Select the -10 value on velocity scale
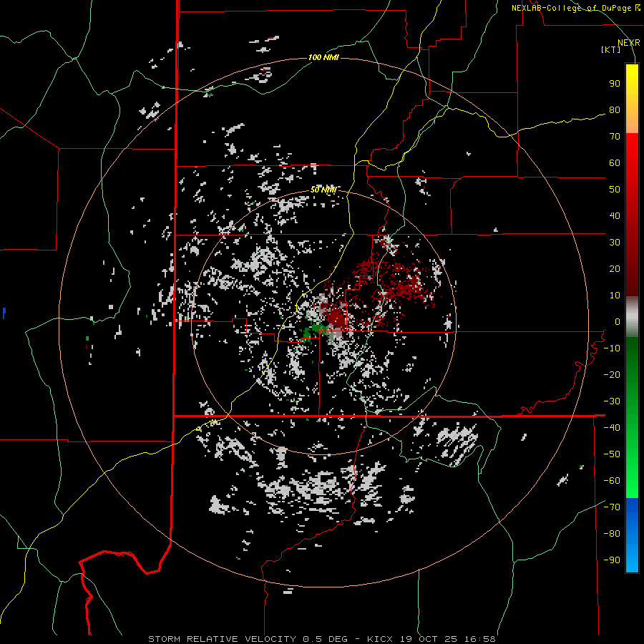The width and height of the screenshot is (644, 644). point(612,348)
